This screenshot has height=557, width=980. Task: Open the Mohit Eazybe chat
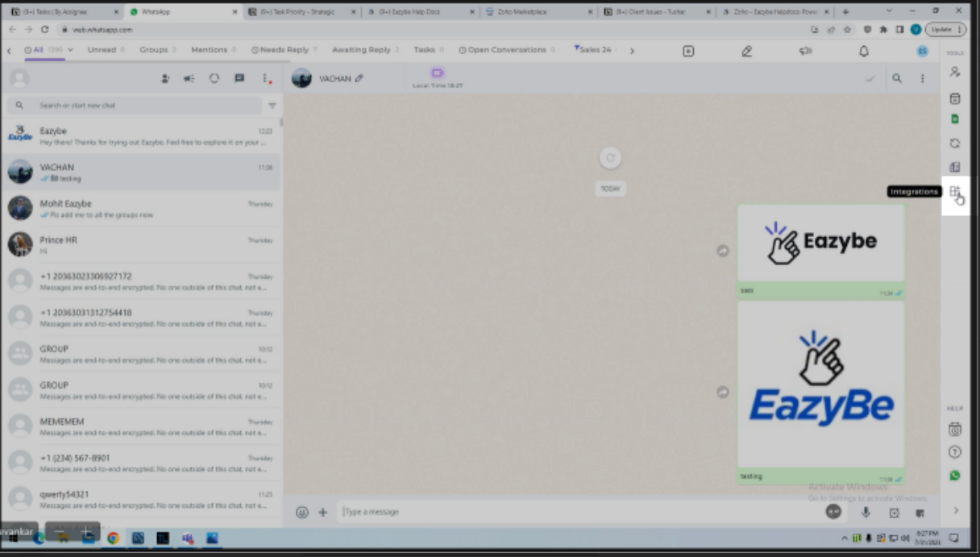click(x=141, y=209)
